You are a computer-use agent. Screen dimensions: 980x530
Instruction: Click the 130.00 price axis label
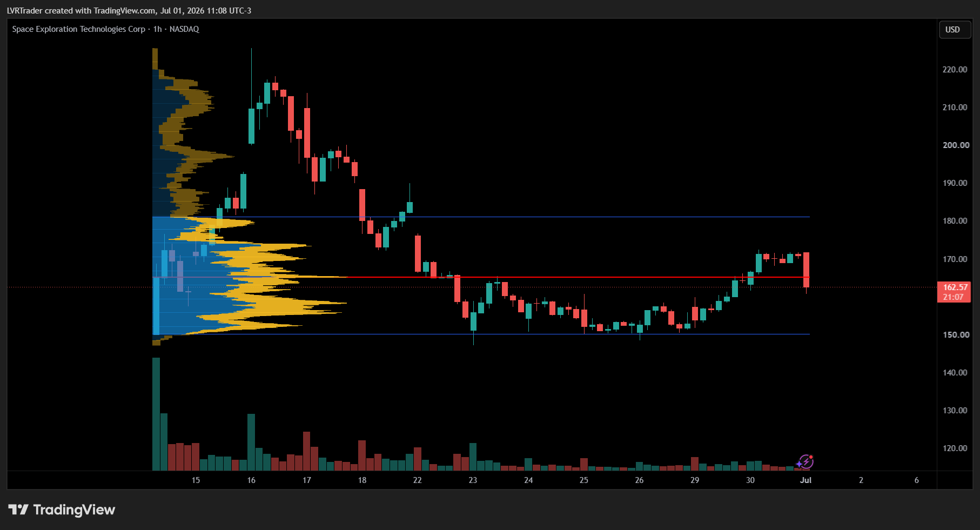pos(955,410)
